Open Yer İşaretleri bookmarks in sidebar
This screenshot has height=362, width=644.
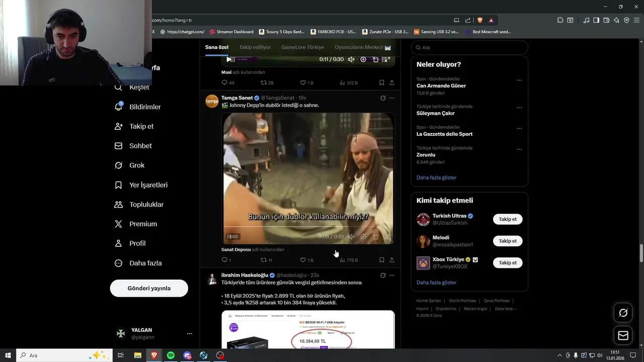tap(141, 185)
